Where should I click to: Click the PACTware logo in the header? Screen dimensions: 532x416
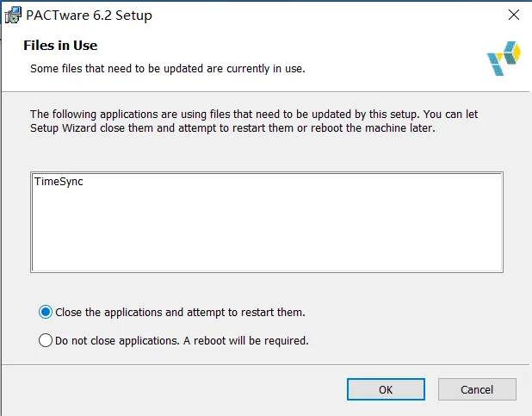(504, 58)
